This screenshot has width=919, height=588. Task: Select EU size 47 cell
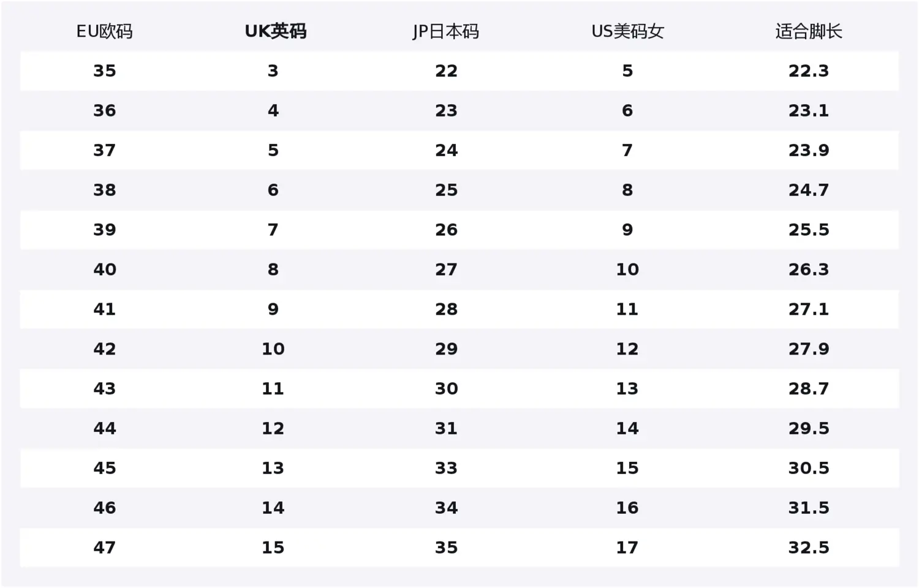pos(104,548)
